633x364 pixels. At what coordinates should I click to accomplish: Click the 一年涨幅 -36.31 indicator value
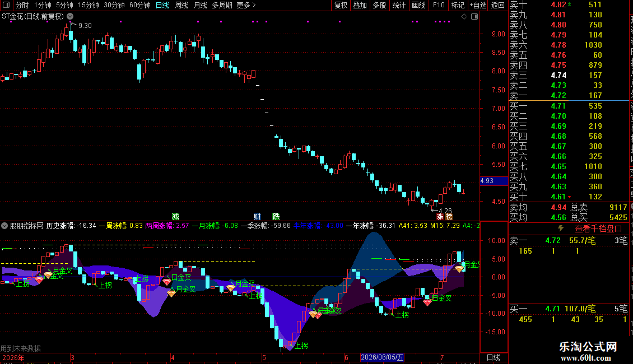(371, 226)
